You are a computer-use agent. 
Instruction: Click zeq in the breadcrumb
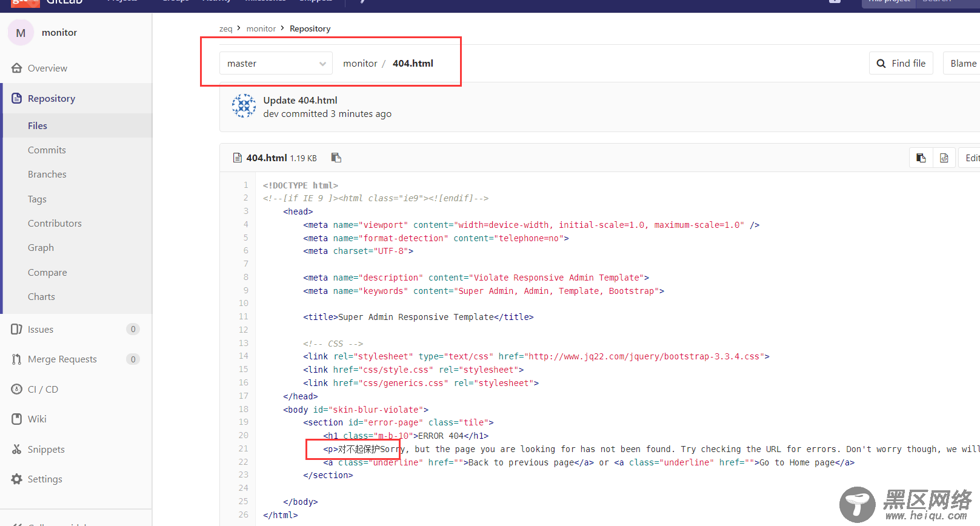click(225, 28)
